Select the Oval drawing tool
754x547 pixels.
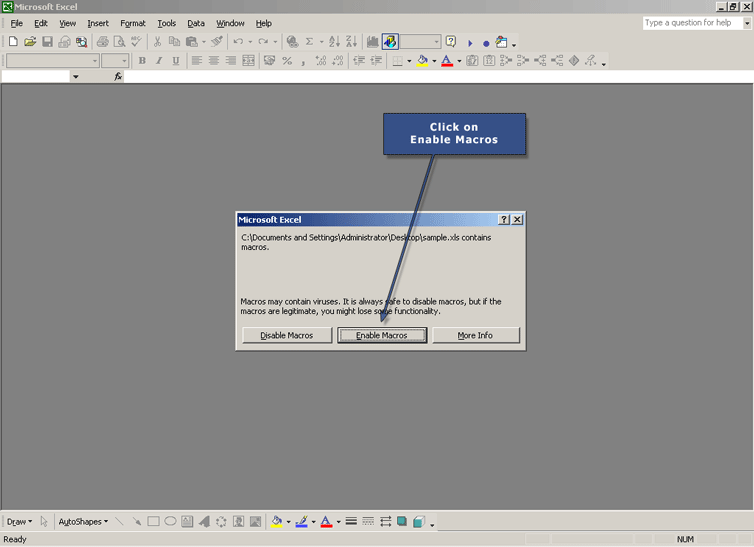click(170, 522)
